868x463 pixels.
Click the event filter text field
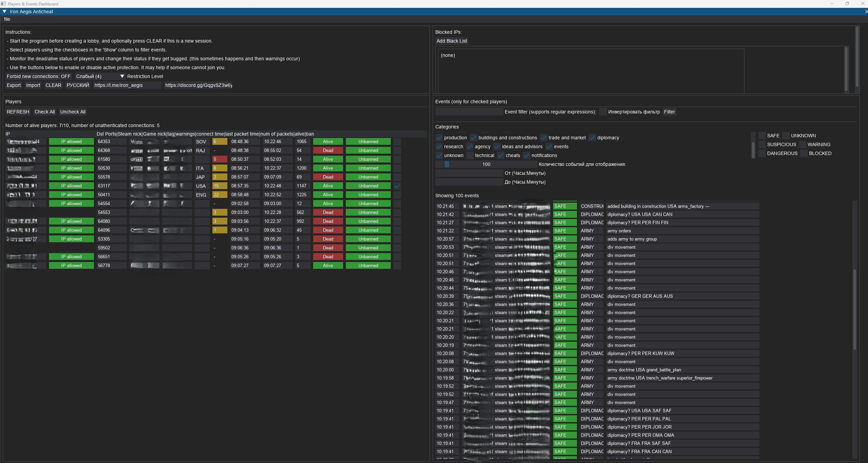tap(469, 112)
